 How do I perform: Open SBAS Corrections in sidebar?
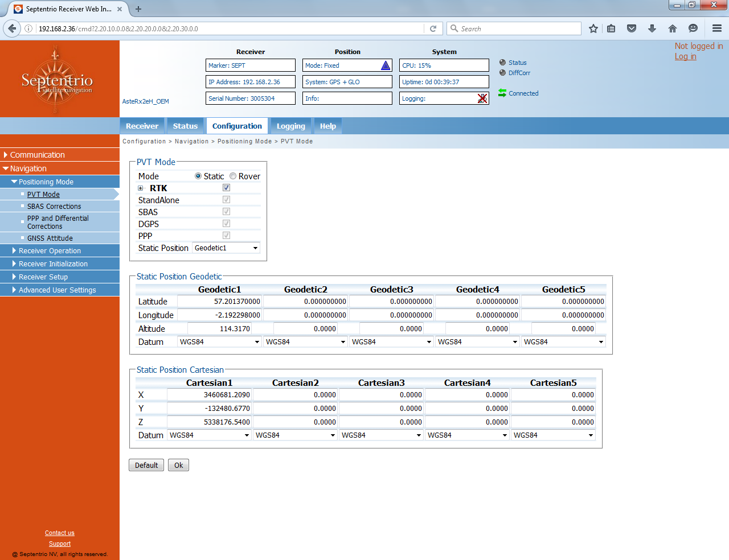[x=54, y=207]
